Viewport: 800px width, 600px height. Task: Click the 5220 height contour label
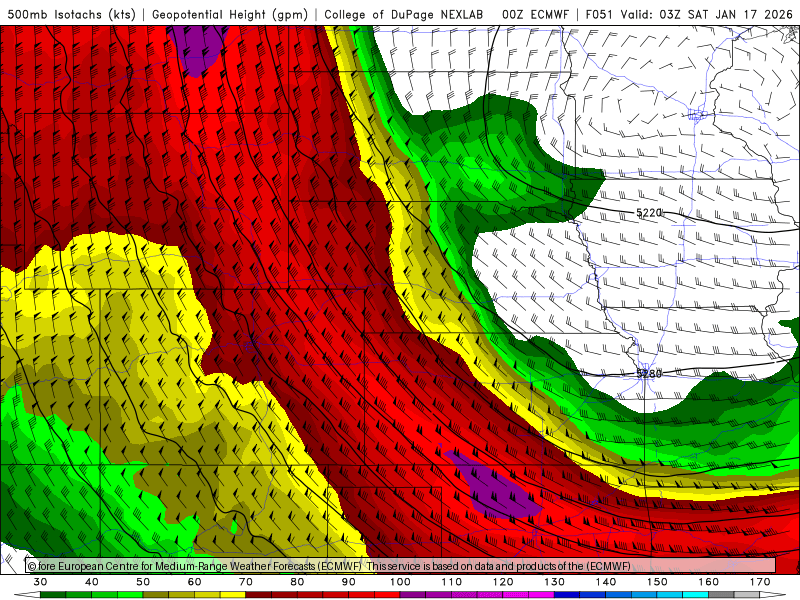[648, 213]
